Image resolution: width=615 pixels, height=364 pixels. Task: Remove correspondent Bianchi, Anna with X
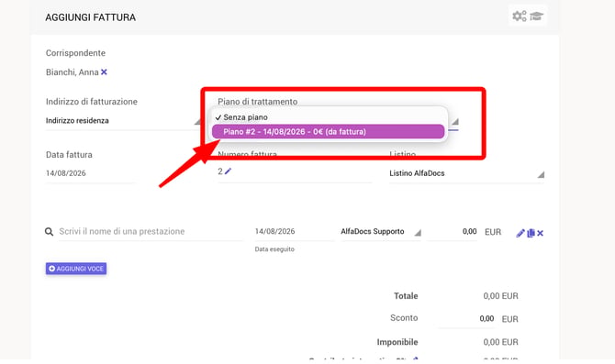pos(104,72)
